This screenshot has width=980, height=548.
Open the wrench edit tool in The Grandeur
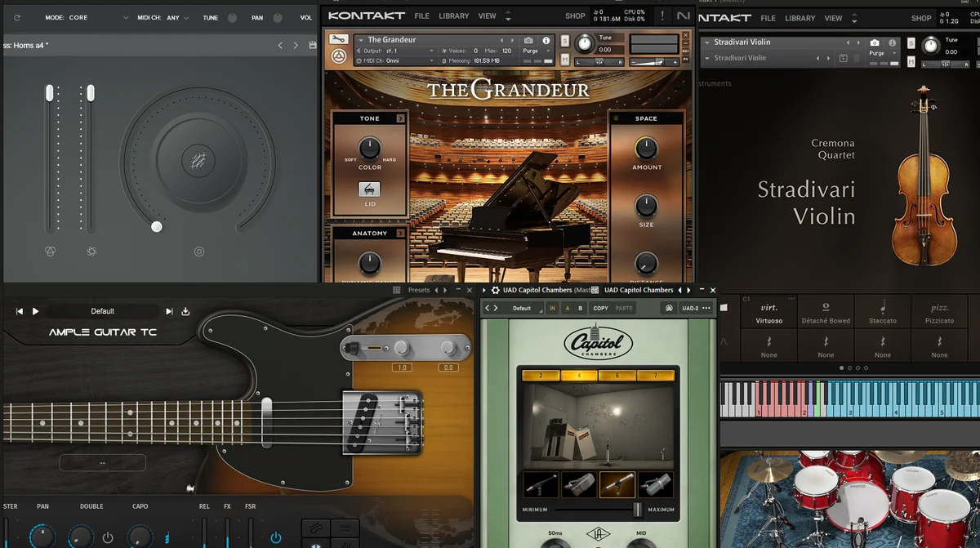(338, 39)
